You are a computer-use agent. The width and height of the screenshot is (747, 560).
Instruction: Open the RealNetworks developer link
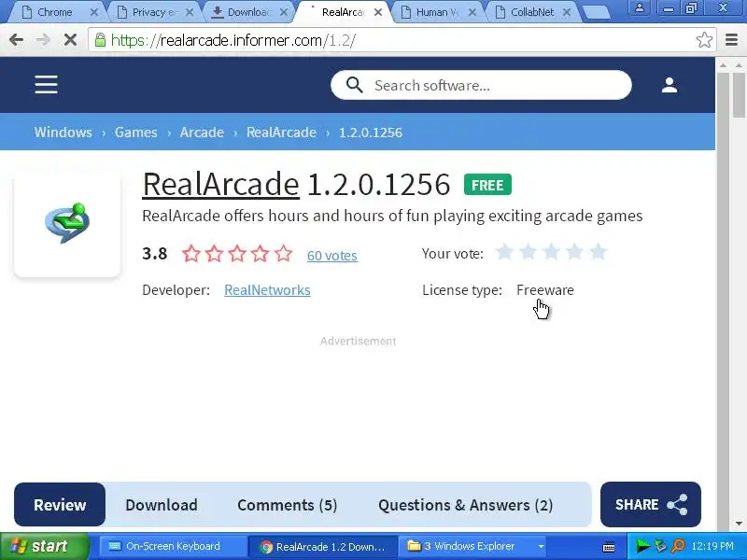coord(267,290)
